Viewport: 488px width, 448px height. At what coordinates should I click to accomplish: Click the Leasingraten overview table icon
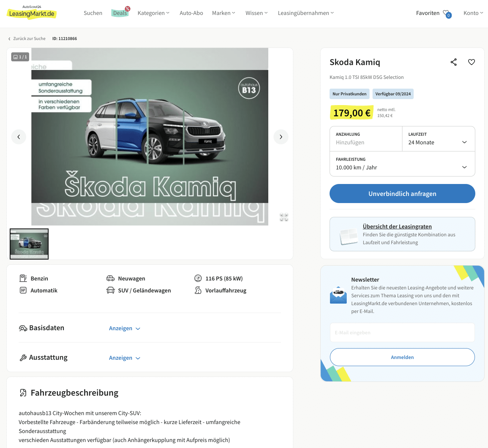349,236
